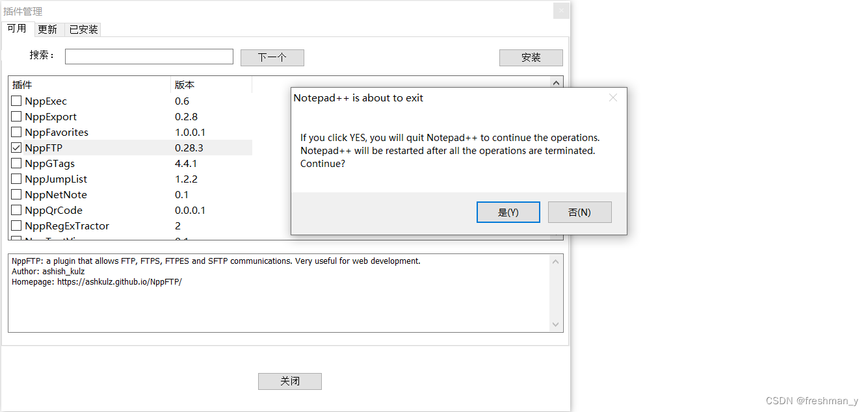Viewport: 868px width, 412px height.
Task: Click inside the 搜索 search field
Action: coord(148,56)
